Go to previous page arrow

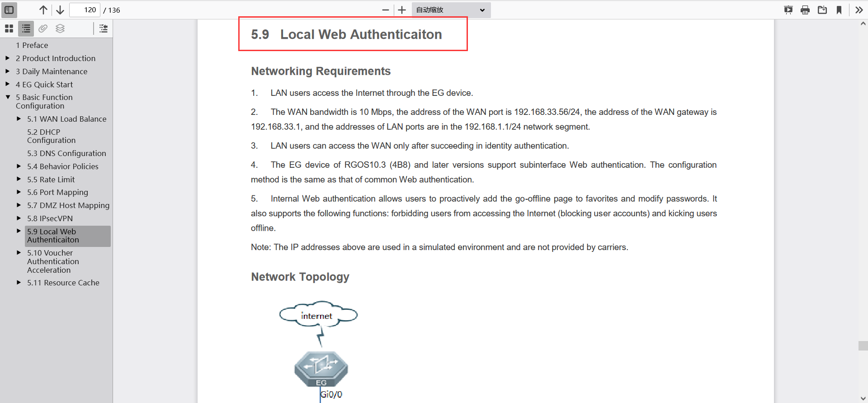[x=43, y=9]
